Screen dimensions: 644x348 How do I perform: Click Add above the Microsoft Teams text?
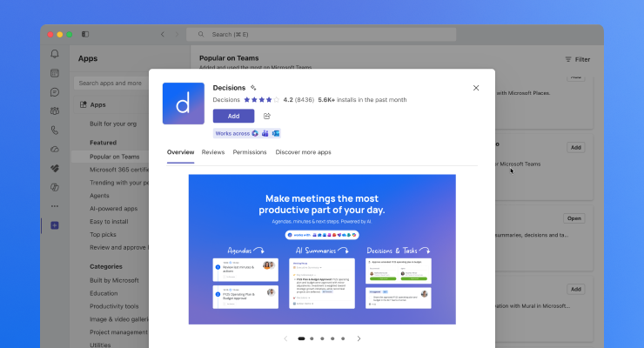point(576,147)
